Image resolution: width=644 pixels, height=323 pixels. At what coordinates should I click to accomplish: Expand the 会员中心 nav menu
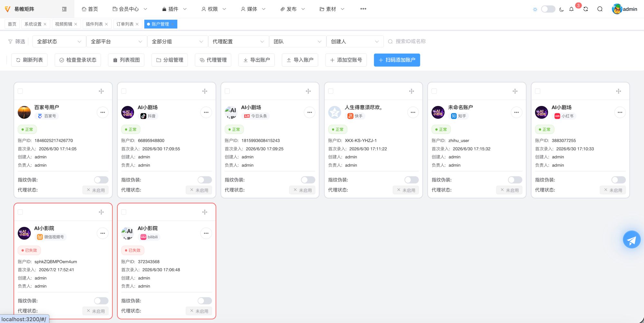pos(130,9)
